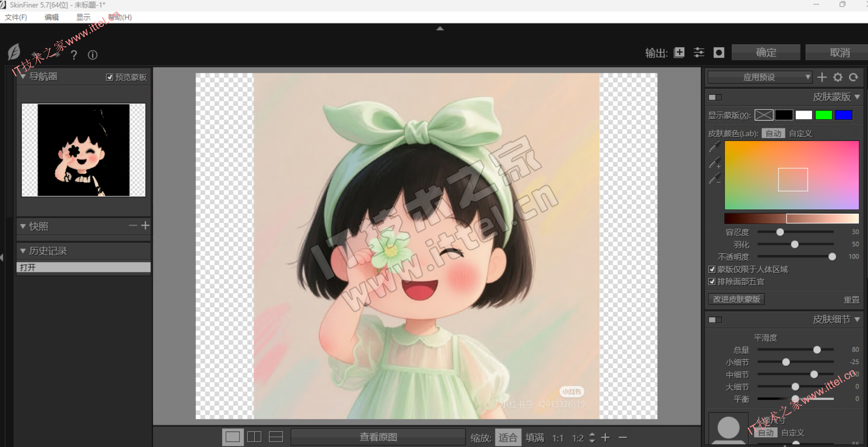Toggle 排除面部五官 checkbox
The height and width of the screenshot is (447, 868).
[x=712, y=282]
